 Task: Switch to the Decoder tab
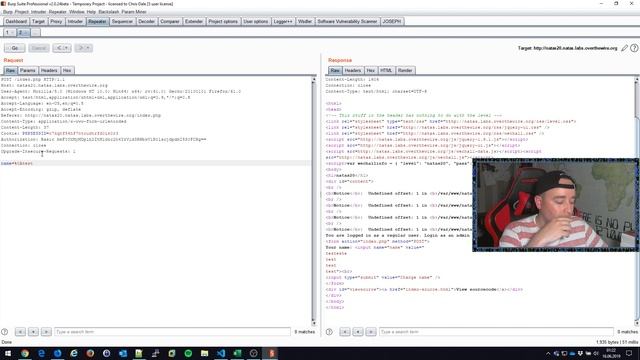point(146,21)
